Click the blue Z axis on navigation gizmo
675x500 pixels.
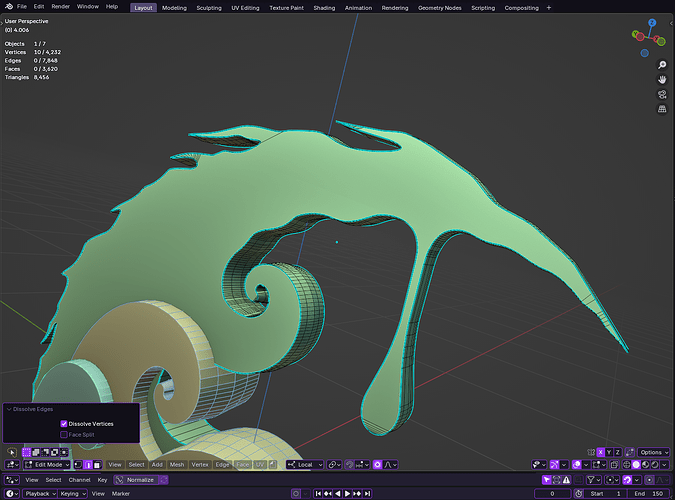click(x=652, y=22)
